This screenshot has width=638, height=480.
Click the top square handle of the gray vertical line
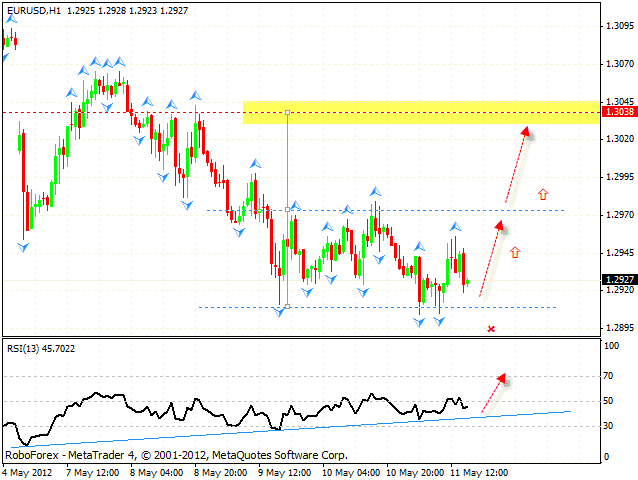tap(288, 113)
